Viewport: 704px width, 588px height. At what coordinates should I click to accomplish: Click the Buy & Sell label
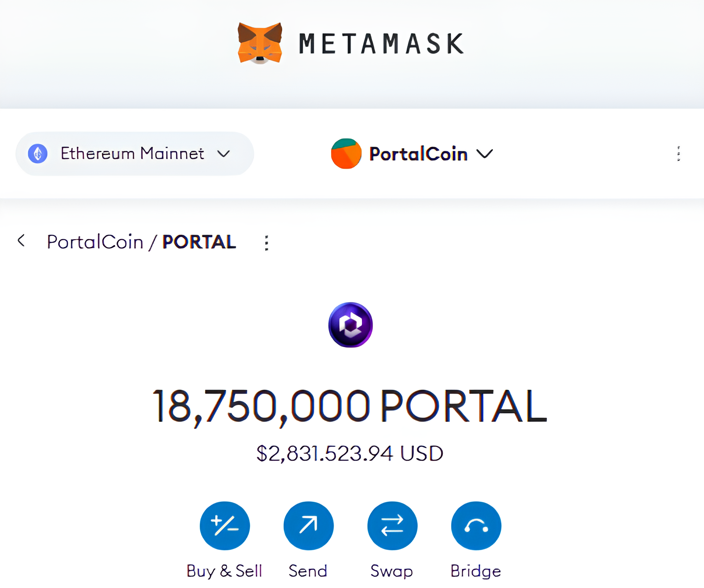(224, 571)
